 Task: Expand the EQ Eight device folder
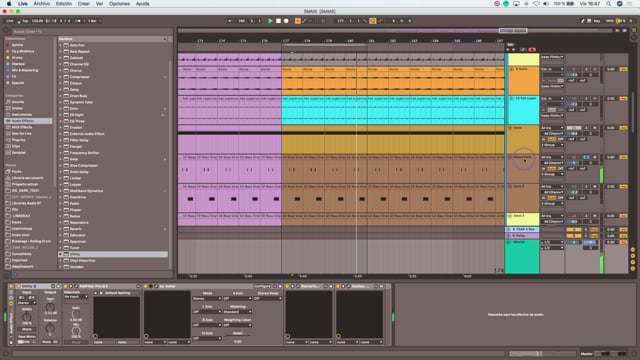pyautogui.click(x=60, y=115)
